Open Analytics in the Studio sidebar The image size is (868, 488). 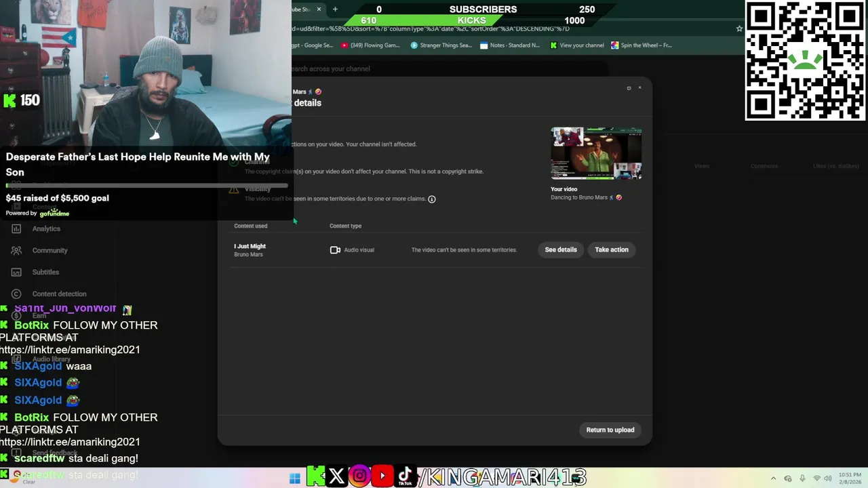pyautogui.click(x=46, y=228)
